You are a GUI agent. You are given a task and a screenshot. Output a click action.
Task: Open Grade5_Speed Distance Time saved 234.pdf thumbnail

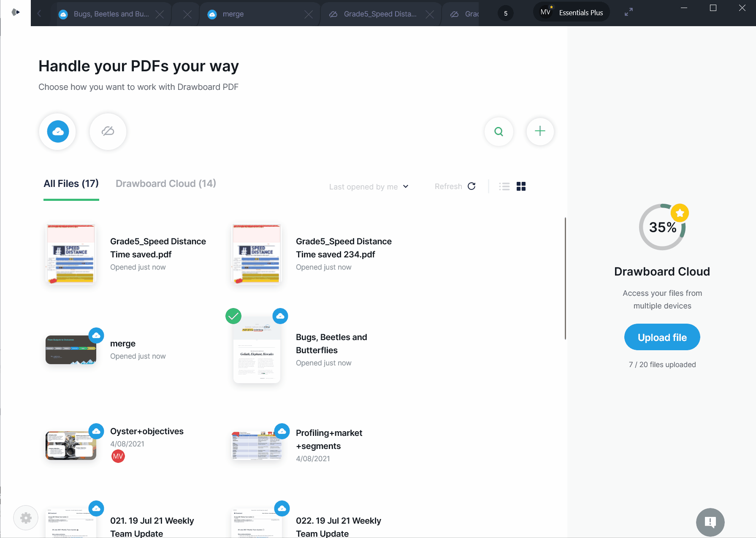pyautogui.click(x=257, y=254)
